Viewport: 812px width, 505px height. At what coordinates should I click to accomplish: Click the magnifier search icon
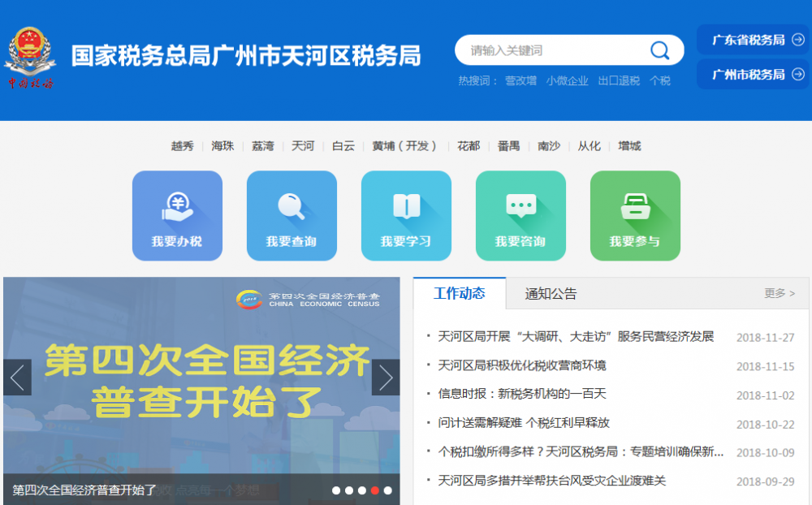click(x=660, y=50)
